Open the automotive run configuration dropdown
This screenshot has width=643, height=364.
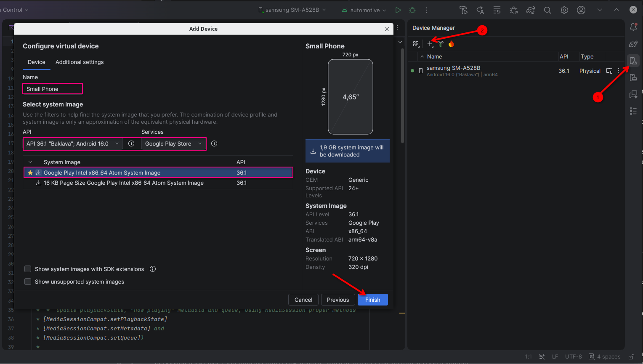364,10
